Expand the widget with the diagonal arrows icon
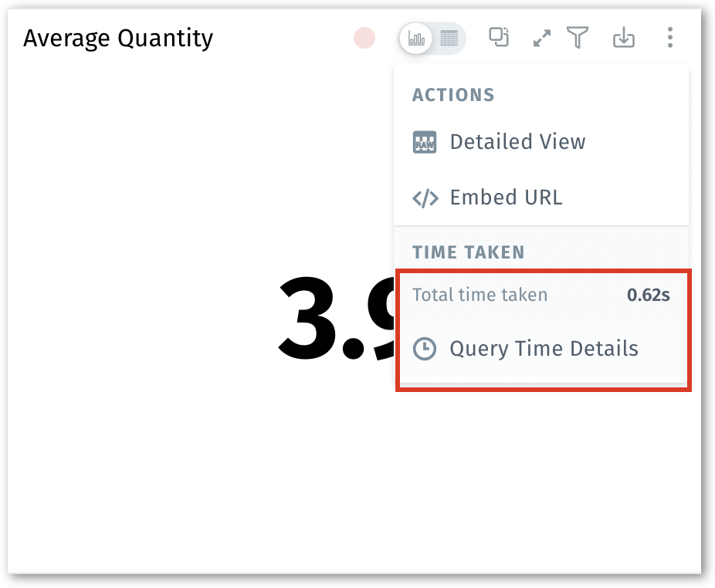 [x=542, y=38]
